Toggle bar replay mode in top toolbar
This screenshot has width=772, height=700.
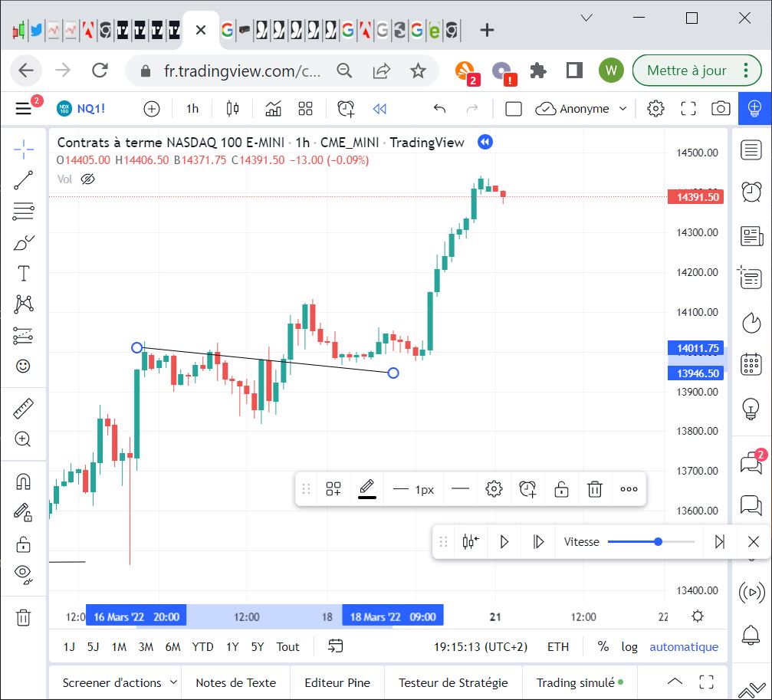[x=379, y=109]
